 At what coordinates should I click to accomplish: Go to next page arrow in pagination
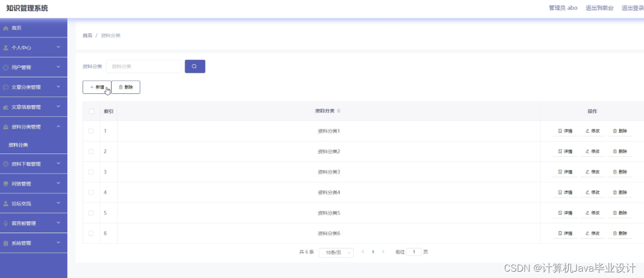click(383, 252)
